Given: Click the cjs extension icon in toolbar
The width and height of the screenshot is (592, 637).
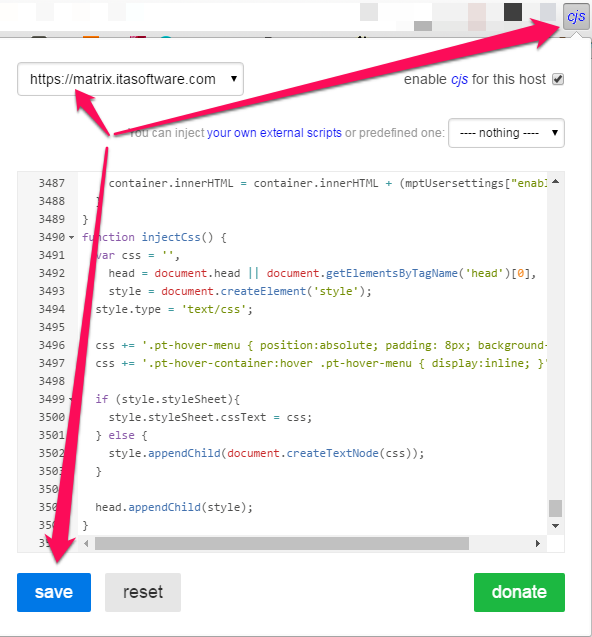Looking at the screenshot, I should tap(576, 16).
